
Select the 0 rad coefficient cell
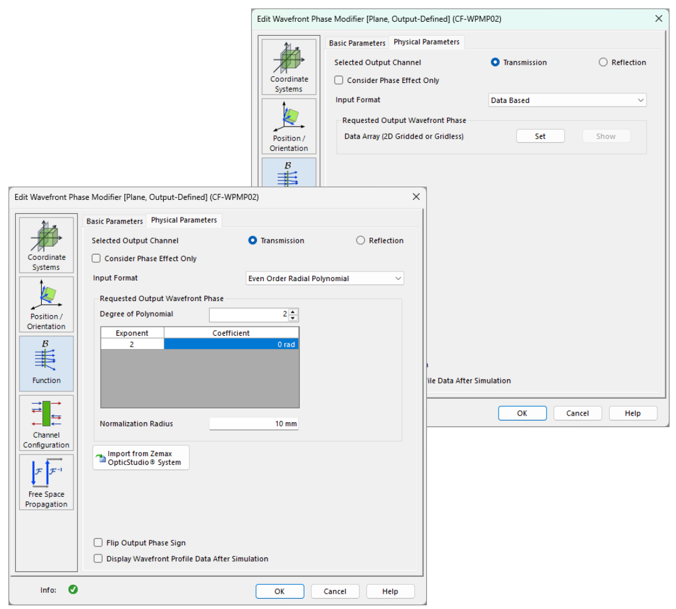coord(231,344)
